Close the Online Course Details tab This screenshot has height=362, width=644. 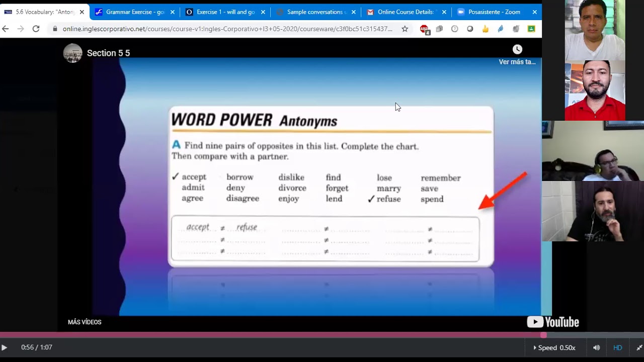tap(444, 12)
